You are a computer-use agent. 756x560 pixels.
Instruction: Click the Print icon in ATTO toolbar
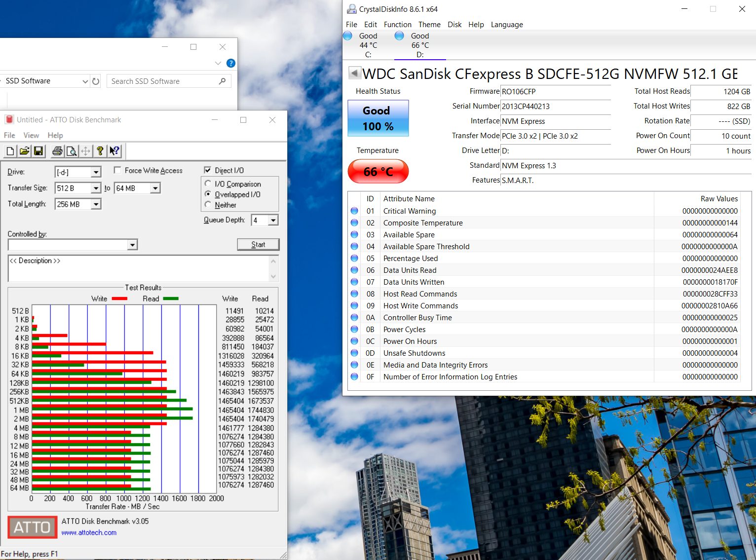click(x=57, y=151)
